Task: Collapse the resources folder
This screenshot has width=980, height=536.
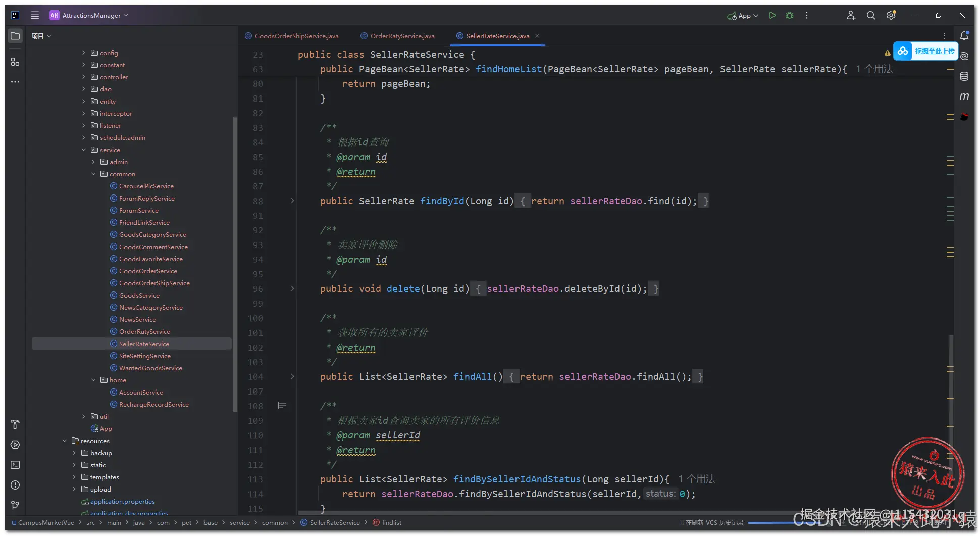Action: pyautogui.click(x=65, y=441)
